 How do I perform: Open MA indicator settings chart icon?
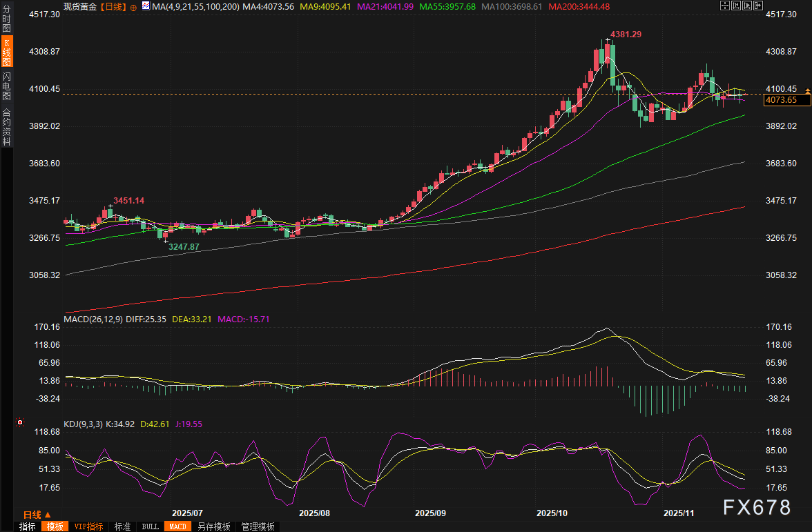tap(146, 6)
